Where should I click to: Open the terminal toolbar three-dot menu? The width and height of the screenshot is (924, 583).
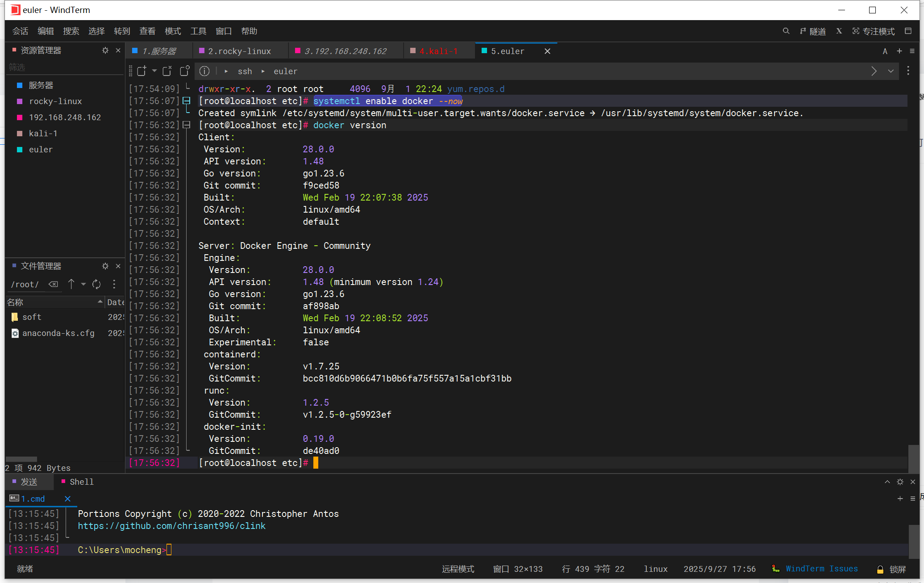click(x=908, y=71)
